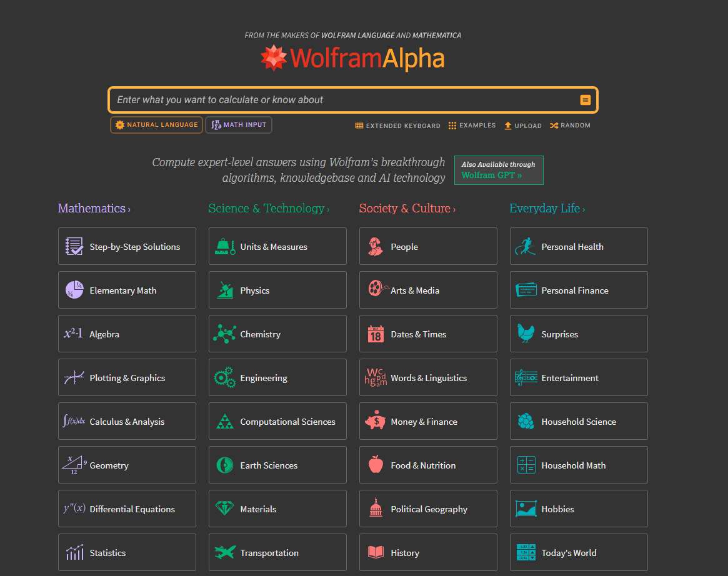Screen dimensions: 728x576
Task: Open the Calculus & Analysis label
Action: point(127,422)
